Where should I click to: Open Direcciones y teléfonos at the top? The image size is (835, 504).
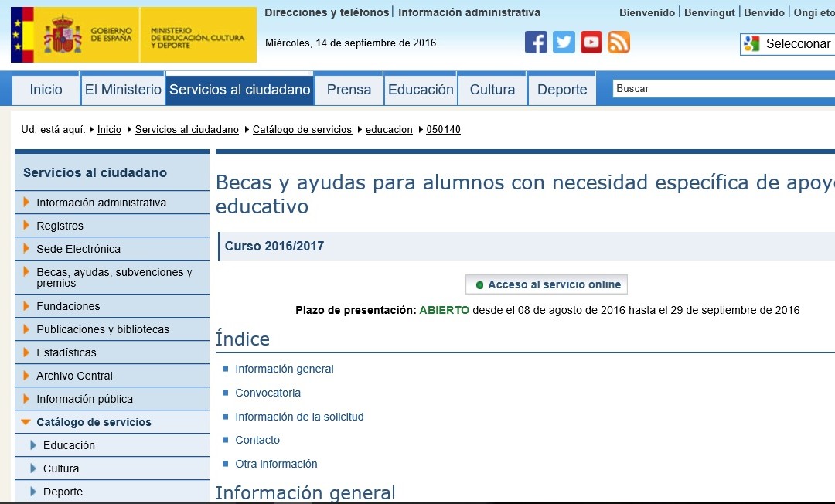point(325,12)
